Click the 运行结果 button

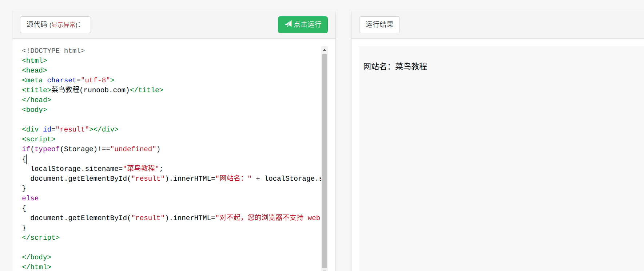[x=379, y=25]
